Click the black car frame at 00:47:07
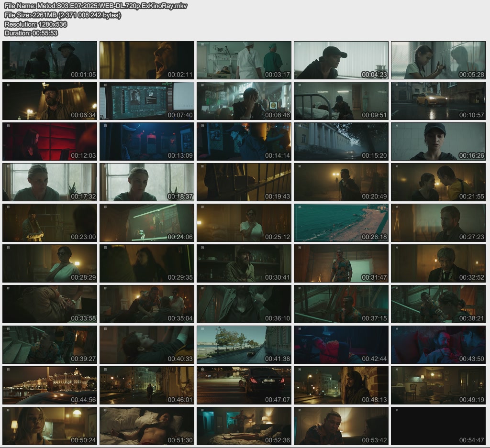Viewport: 490px width, 448px height. click(x=244, y=385)
